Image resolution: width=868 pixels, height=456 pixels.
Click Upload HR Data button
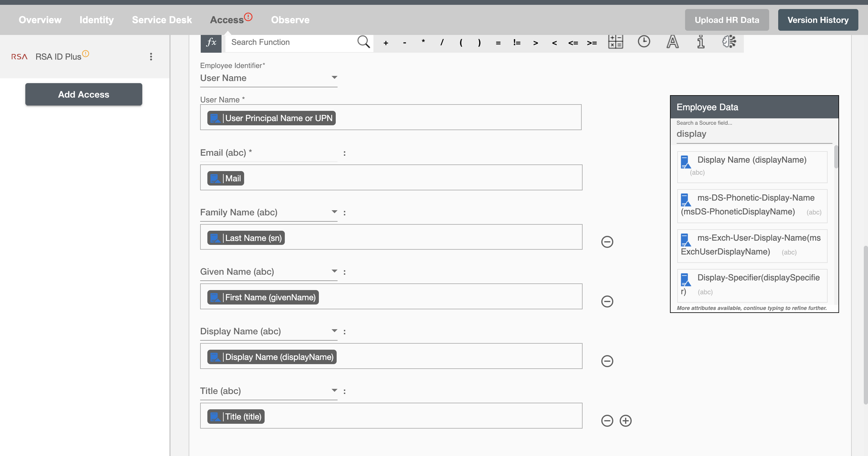[x=727, y=20]
